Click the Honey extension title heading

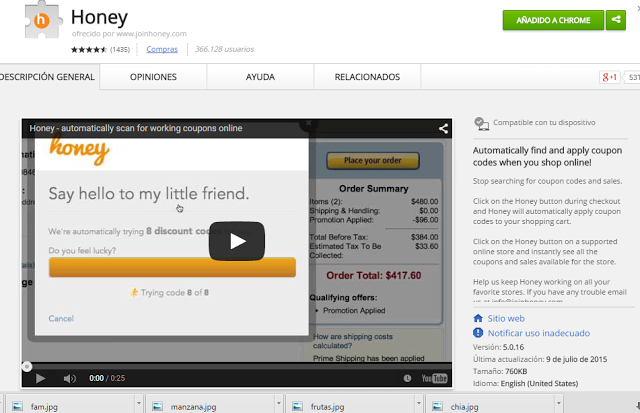tap(99, 17)
